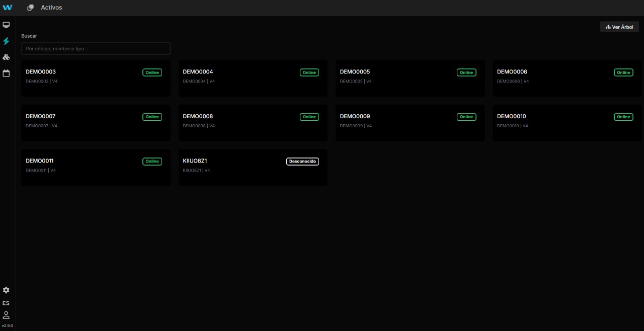Select the DEMO0005 asset card
Viewport: 644px width, 331px height.
pos(410,78)
